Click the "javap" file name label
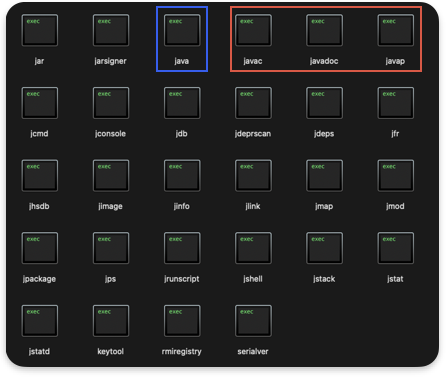This screenshot has width=446, height=378. pos(395,61)
